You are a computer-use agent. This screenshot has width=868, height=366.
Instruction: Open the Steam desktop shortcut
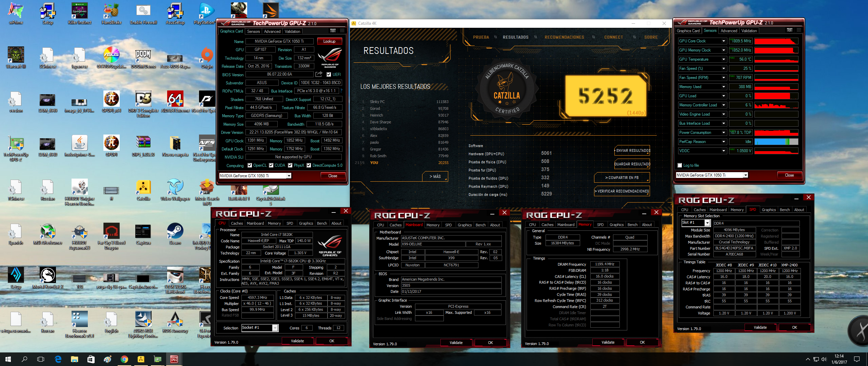tap(175, 233)
